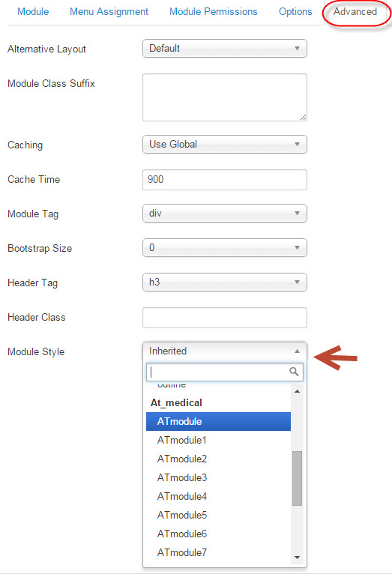Screen dimensions: 392x574
Task: Choose ATmodule7 from the style list
Action: [x=218, y=552]
